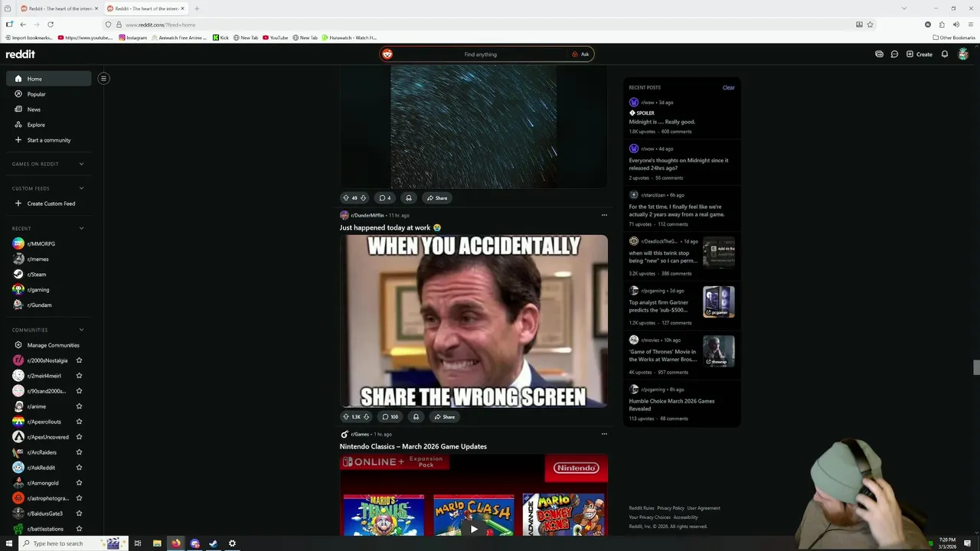Viewport: 980px width, 551px height.
Task: Favorite r/ArcRaiders with its star
Action: [x=79, y=452]
